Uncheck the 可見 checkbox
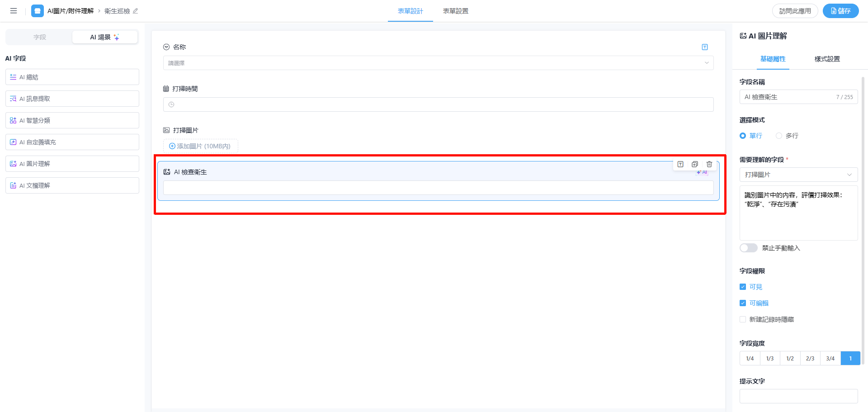This screenshot has height=412, width=868. 743,287
